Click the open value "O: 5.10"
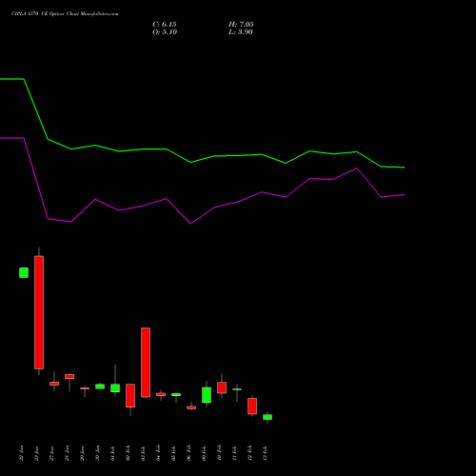 click(x=165, y=32)
